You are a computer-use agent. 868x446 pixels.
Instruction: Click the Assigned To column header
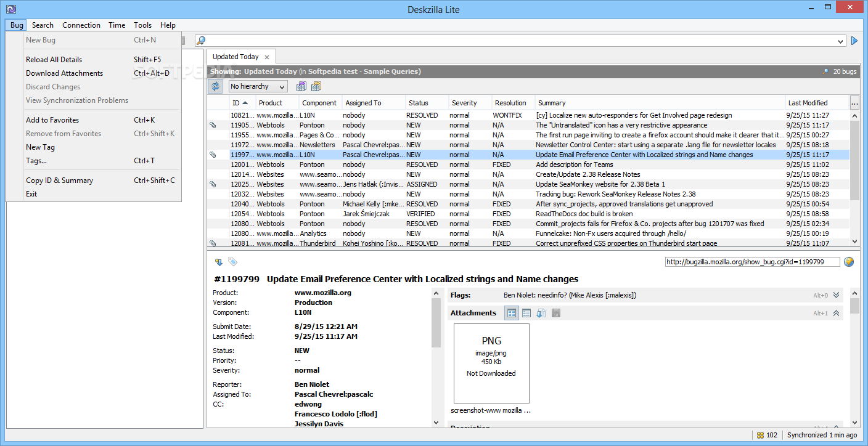(x=374, y=103)
